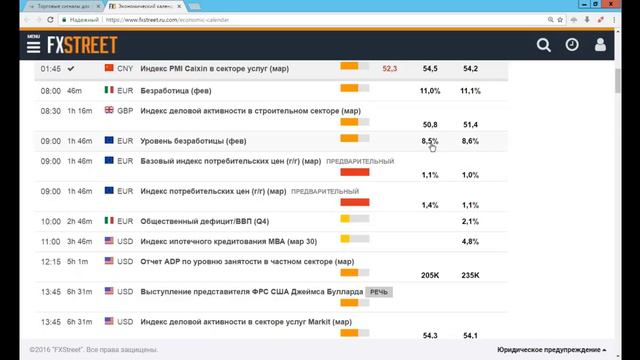
Task: Bookmark page with star icon
Action: pyautogui.click(x=560, y=20)
